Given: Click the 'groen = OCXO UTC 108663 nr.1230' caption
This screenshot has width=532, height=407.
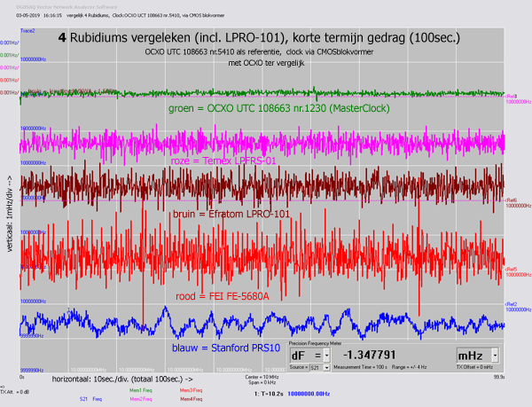Looking at the screenshot, I should pos(279,108).
